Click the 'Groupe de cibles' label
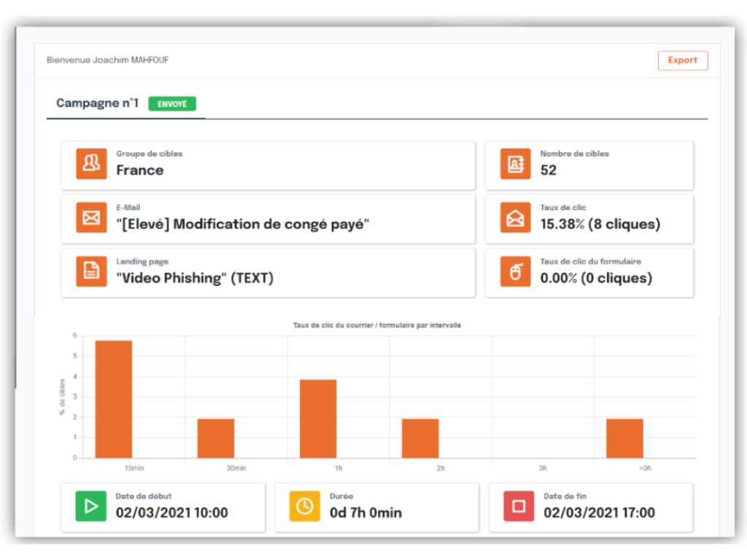This screenshot has width=747, height=560. (149, 154)
